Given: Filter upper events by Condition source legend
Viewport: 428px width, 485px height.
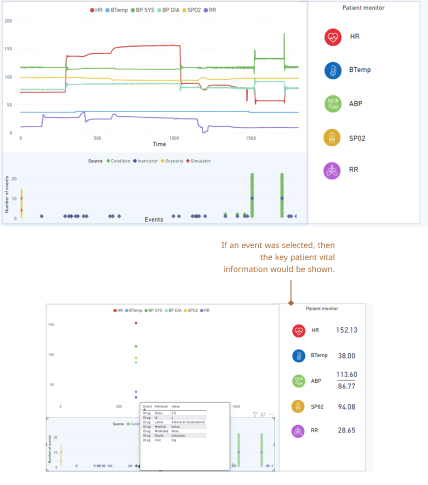Looking at the screenshot, I should tap(118, 161).
